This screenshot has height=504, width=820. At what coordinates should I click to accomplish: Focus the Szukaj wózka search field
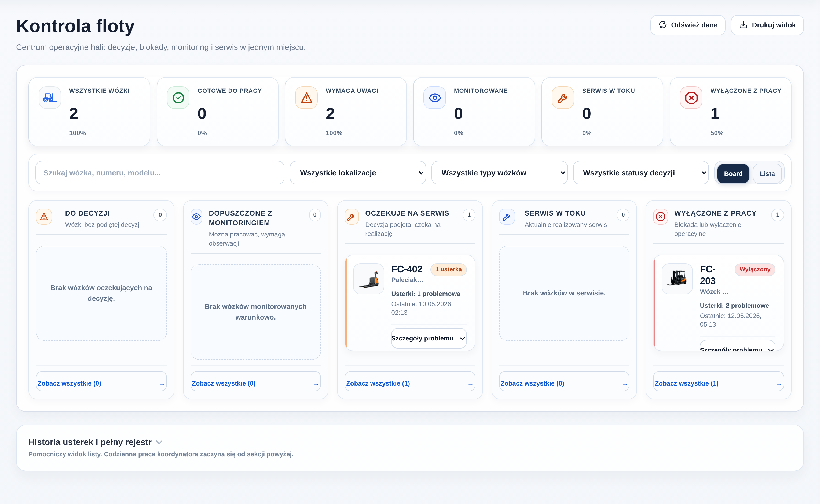point(160,173)
